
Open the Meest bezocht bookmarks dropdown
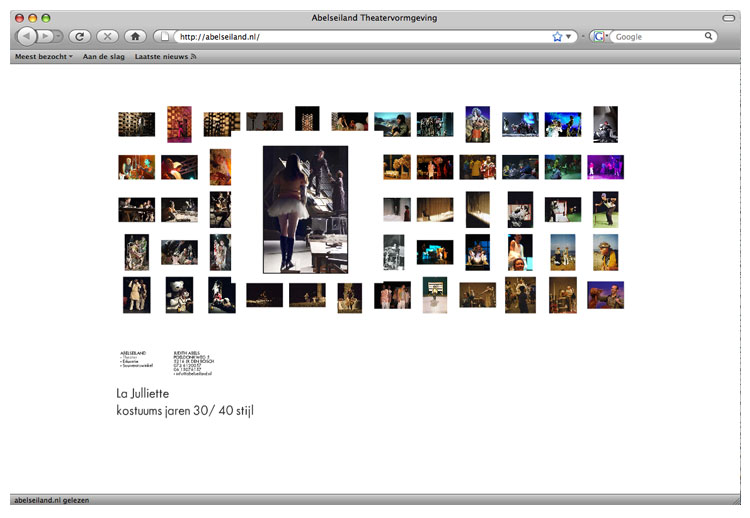coord(42,57)
